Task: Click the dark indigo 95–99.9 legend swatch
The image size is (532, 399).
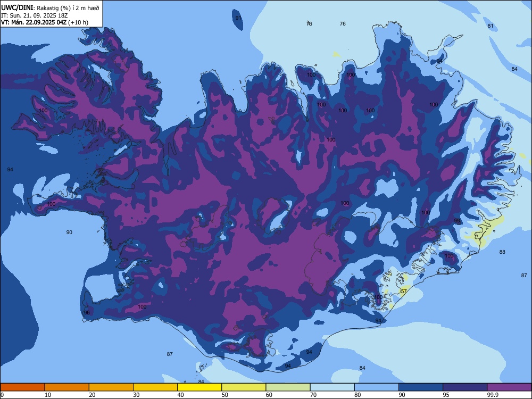Action: tap(465, 387)
